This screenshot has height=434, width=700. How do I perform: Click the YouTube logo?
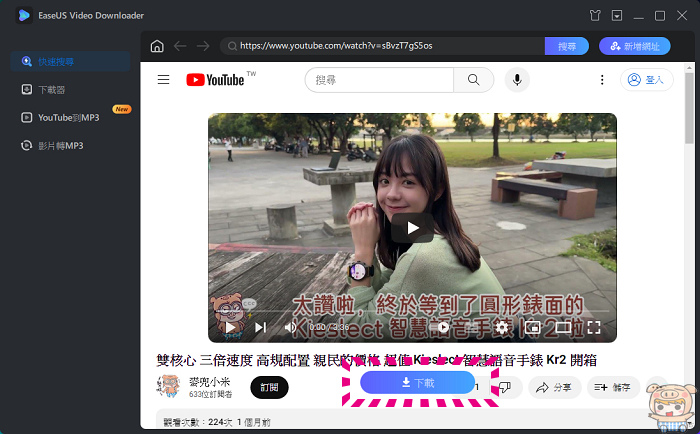(215, 80)
